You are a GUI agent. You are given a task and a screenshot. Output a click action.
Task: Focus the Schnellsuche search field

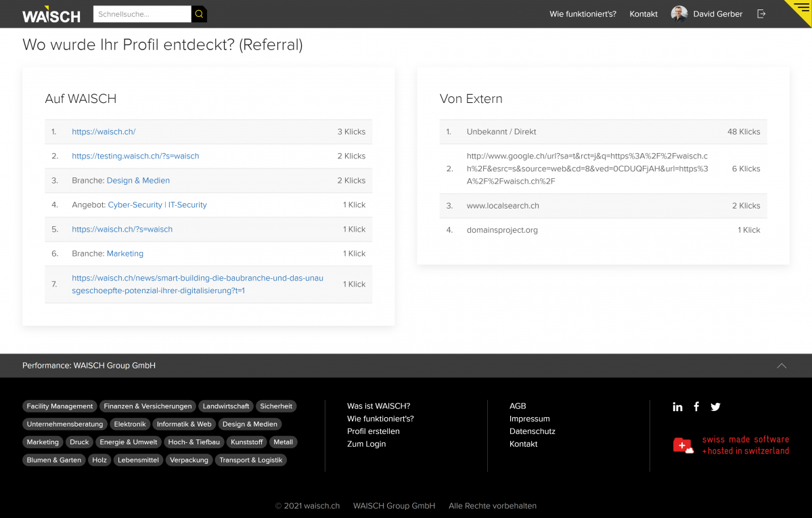click(142, 14)
